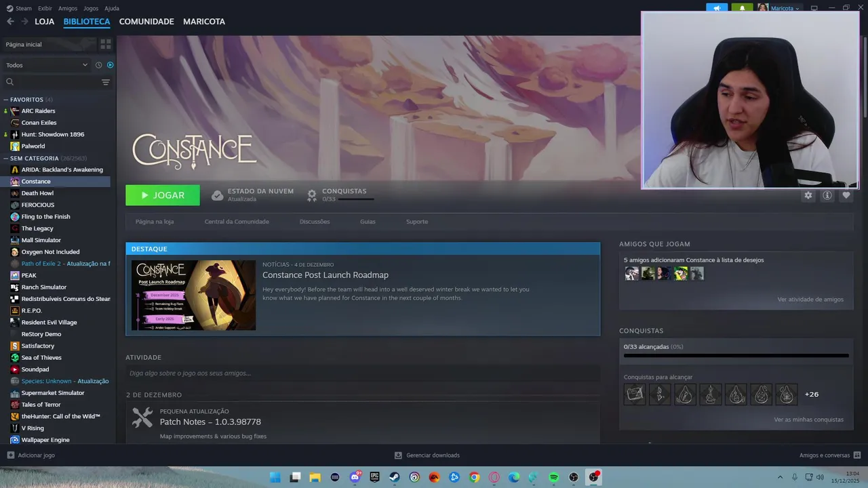Open the notifications bell icon
The image size is (868, 488).
coord(742,8)
